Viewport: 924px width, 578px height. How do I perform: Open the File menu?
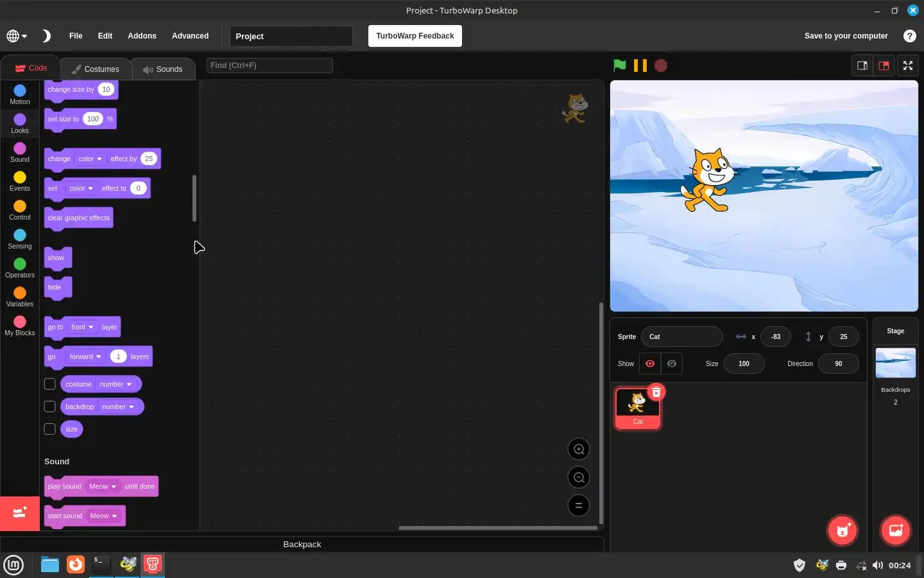coord(76,36)
